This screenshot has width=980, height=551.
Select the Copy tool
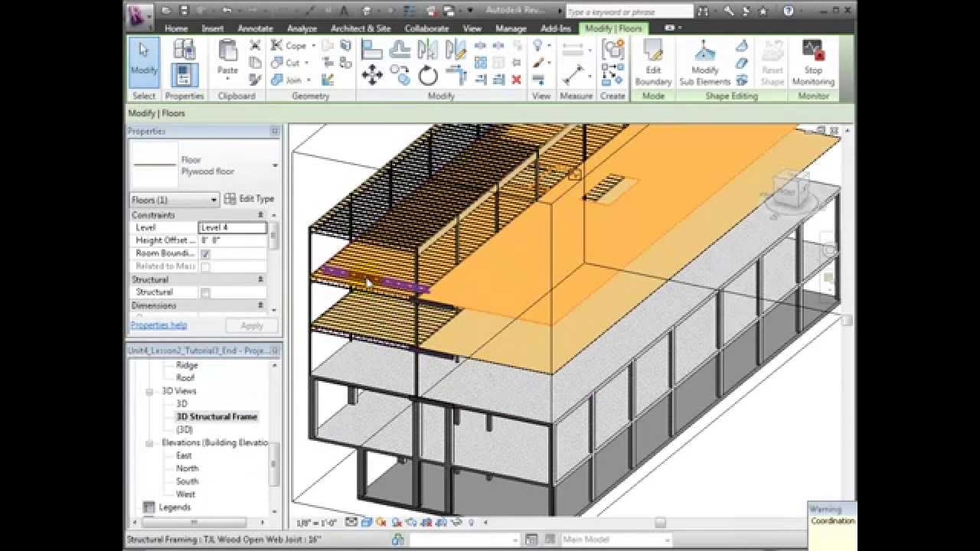coord(400,75)
